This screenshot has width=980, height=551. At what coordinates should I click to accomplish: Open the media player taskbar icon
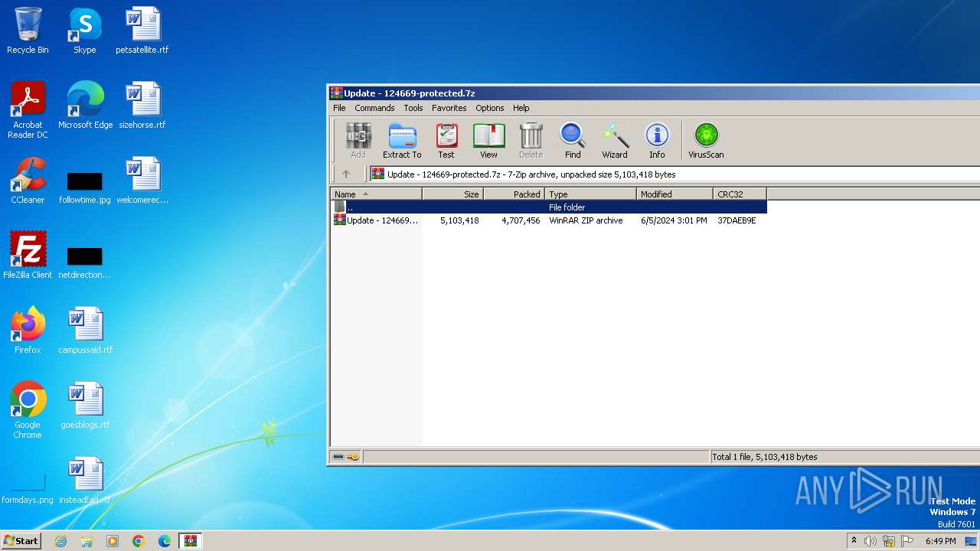[x=113, y=541]
